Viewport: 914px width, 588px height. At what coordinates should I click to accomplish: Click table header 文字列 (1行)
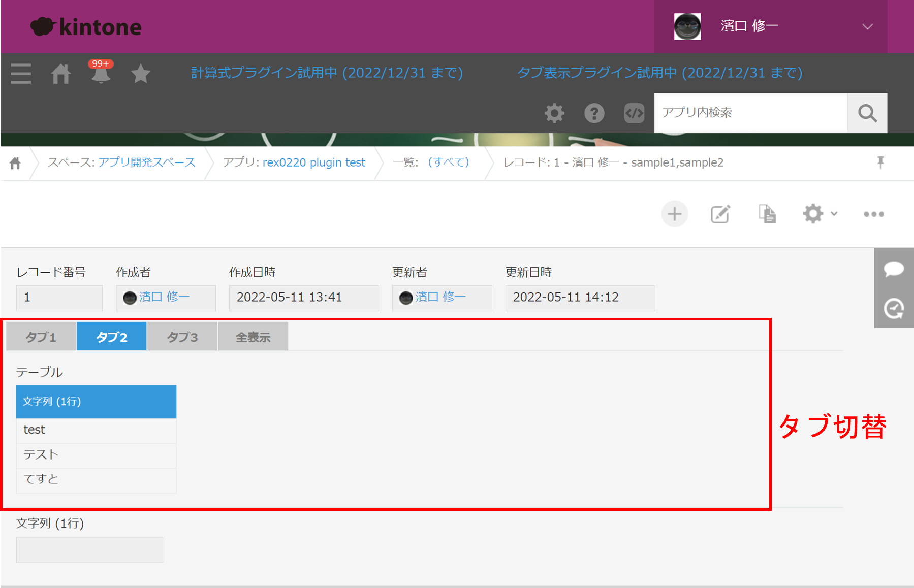(97, 402)
